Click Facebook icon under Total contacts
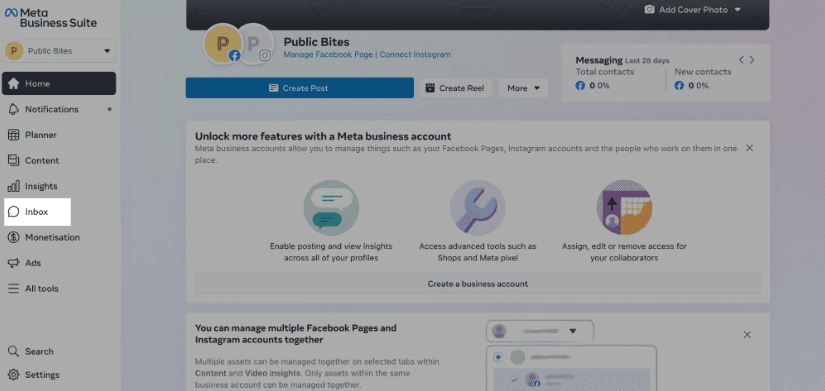The height and width of the screenshot is (391, 825). point(580,85)
